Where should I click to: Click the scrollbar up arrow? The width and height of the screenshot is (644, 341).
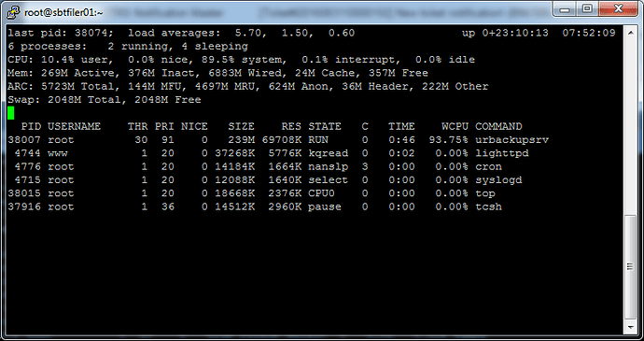pyautogui.click(x=630, y=32)
